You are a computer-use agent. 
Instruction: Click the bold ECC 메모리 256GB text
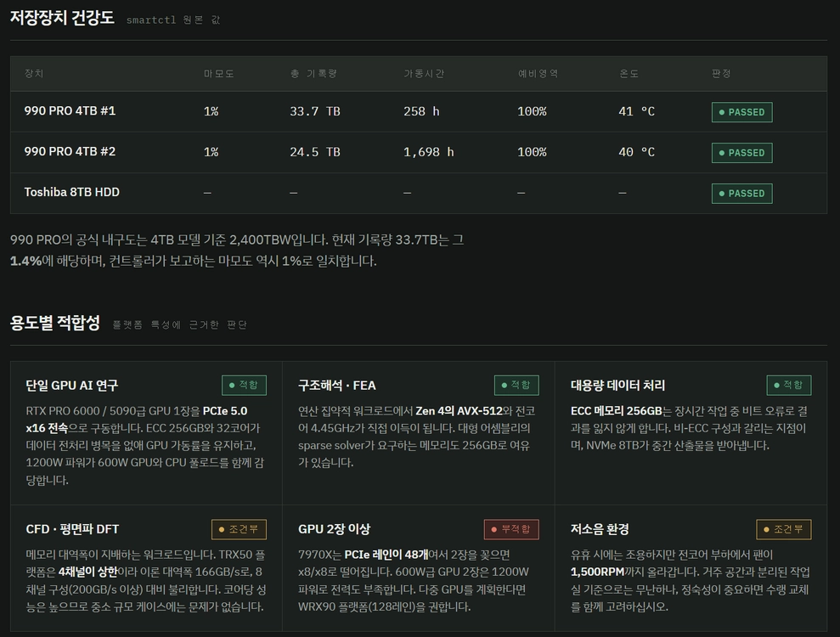pos(616,411)
